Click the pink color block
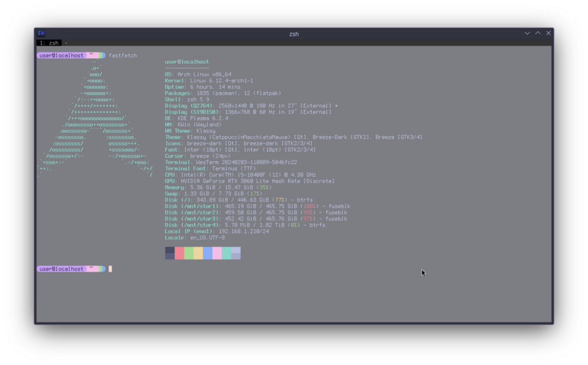The height and width of the screenshot is (365, 588). coord(217,253)
